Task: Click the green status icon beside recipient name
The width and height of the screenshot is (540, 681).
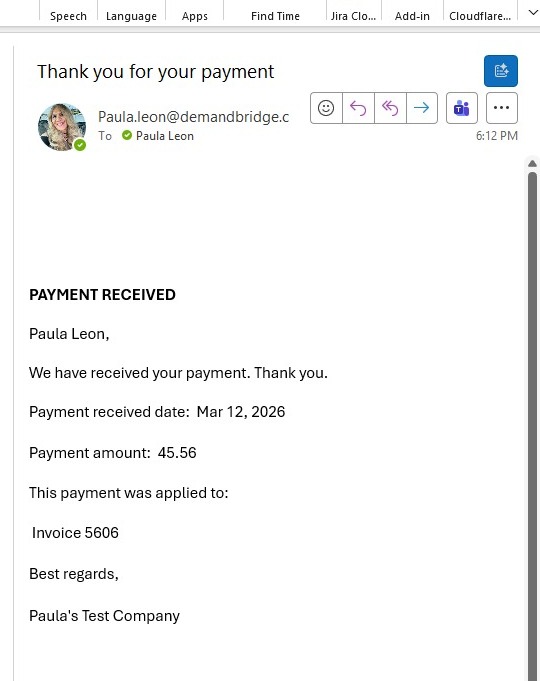Action: pyautogui.click(x=127, y=136)
